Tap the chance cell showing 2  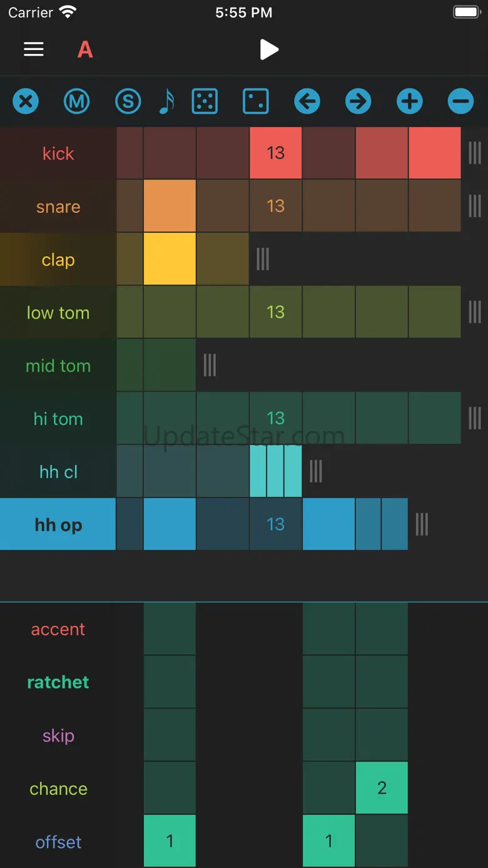point(382,788)
